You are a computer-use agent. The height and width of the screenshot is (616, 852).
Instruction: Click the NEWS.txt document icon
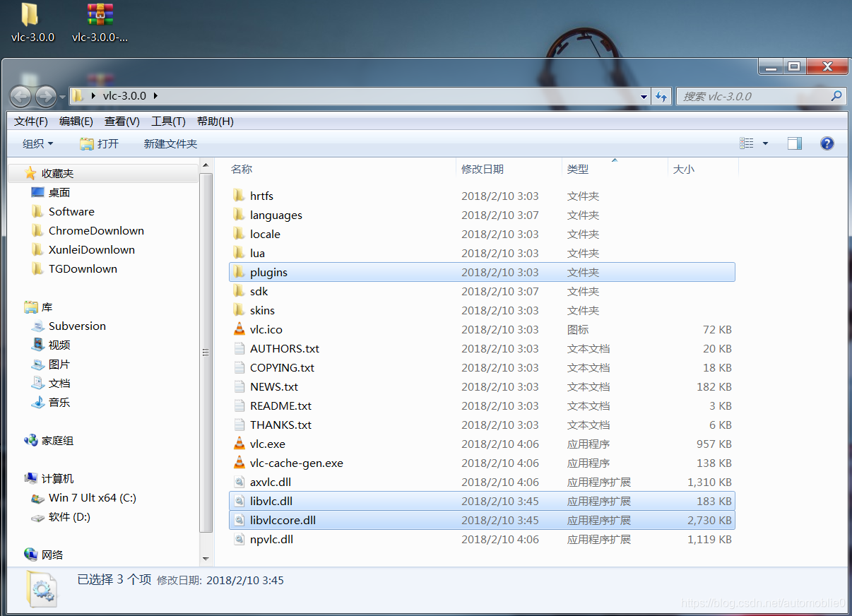point(239,386)
